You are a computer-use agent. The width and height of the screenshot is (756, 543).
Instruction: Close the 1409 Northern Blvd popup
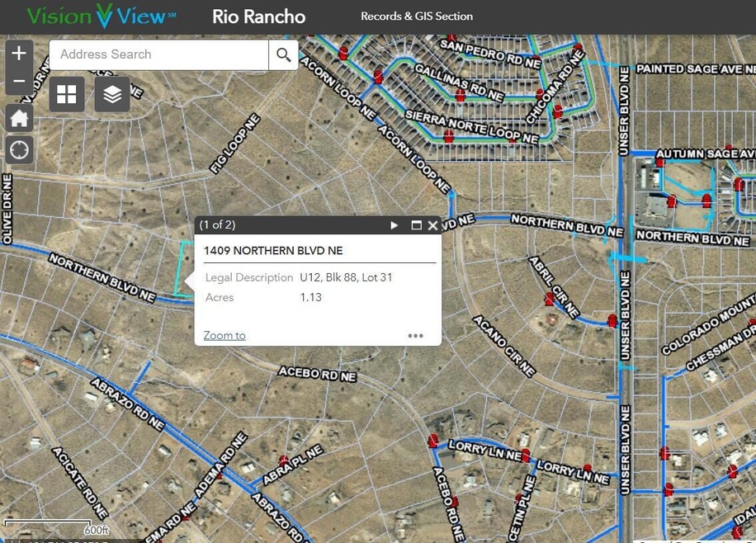point(432,225)
